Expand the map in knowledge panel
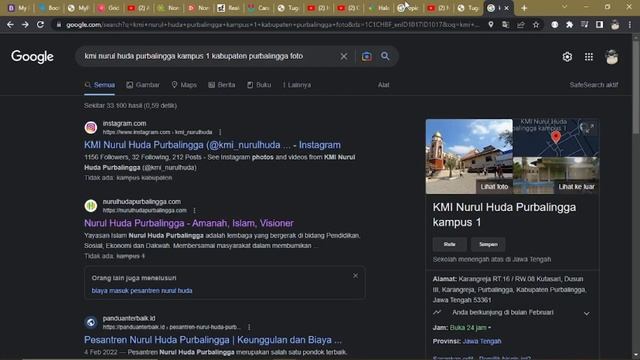The image size is (640, 360). pos(587,128)
